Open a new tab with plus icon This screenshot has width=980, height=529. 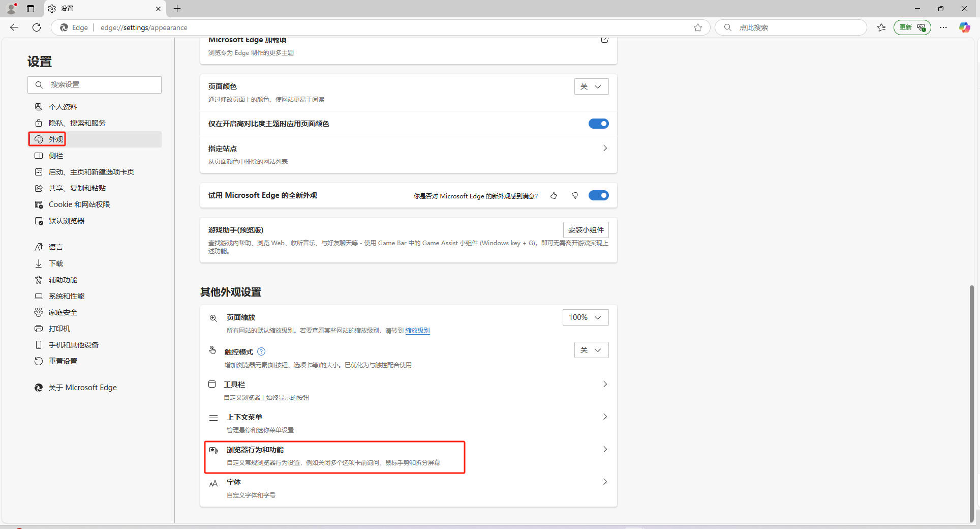coord(177,9)
